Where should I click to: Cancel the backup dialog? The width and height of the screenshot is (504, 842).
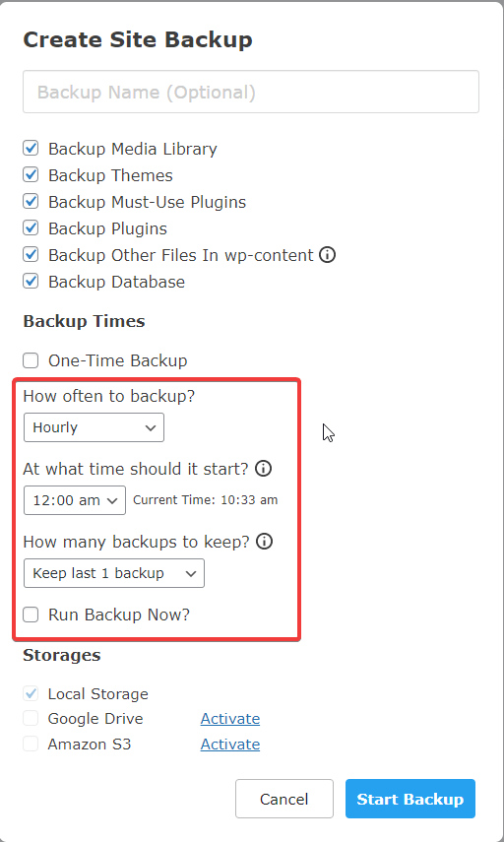(x=283, y=799)
